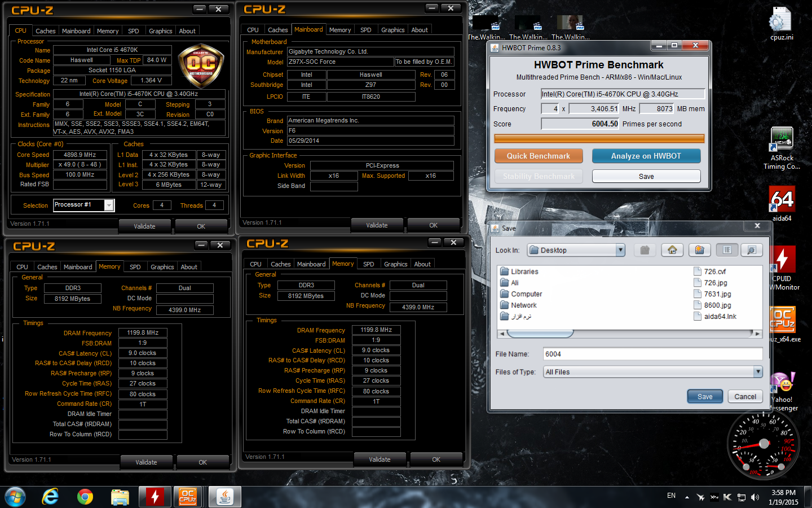Click Save in HWBOT Prime window
Viewport: 812px width, 508px height.
point(646,177)
